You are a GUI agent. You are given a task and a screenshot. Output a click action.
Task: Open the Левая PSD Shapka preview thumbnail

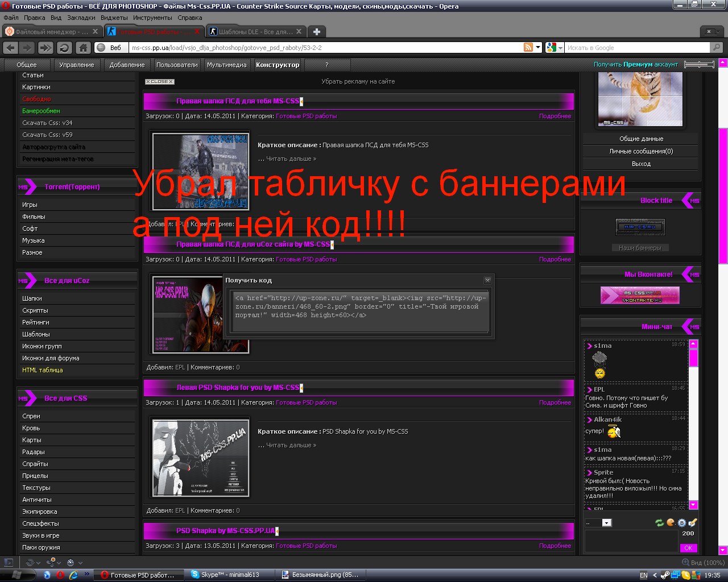(201, 458)
